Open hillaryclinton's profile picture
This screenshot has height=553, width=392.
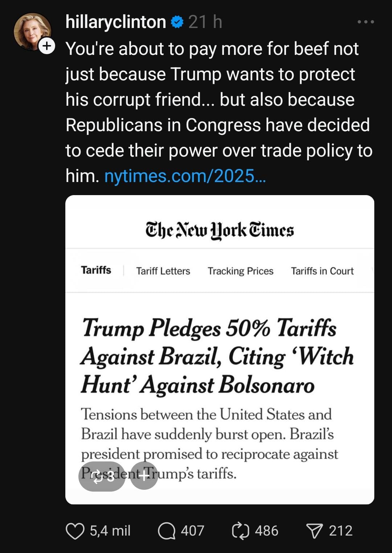click(31, 31)
